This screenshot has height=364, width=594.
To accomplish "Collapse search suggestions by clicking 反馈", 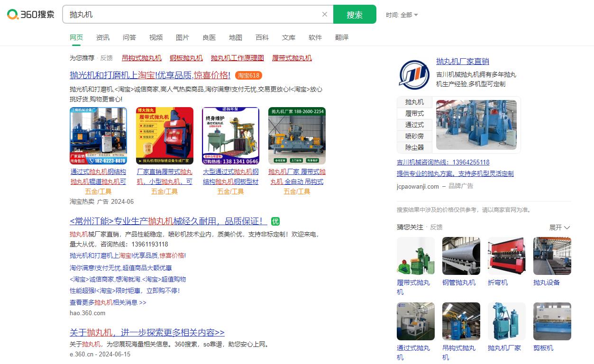I will 107,58.
